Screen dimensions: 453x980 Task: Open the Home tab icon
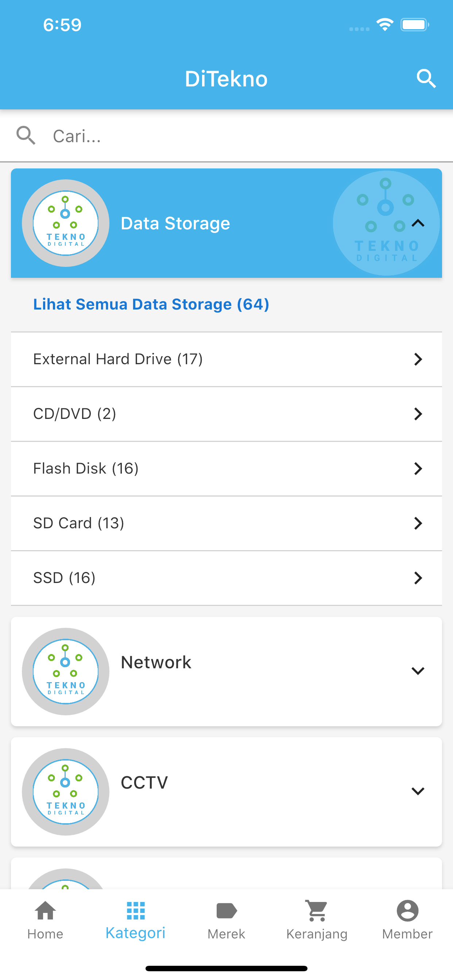45,911
